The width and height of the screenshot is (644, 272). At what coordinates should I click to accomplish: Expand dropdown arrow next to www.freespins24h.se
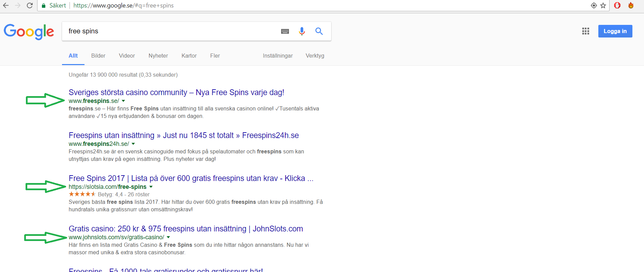[x=133, y=144]
